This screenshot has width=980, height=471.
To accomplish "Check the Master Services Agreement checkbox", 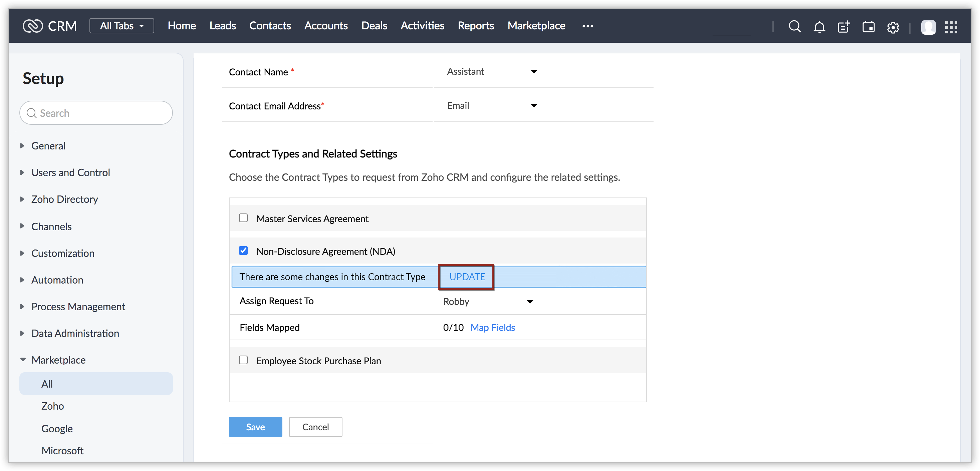I will [x=243, y=218].
